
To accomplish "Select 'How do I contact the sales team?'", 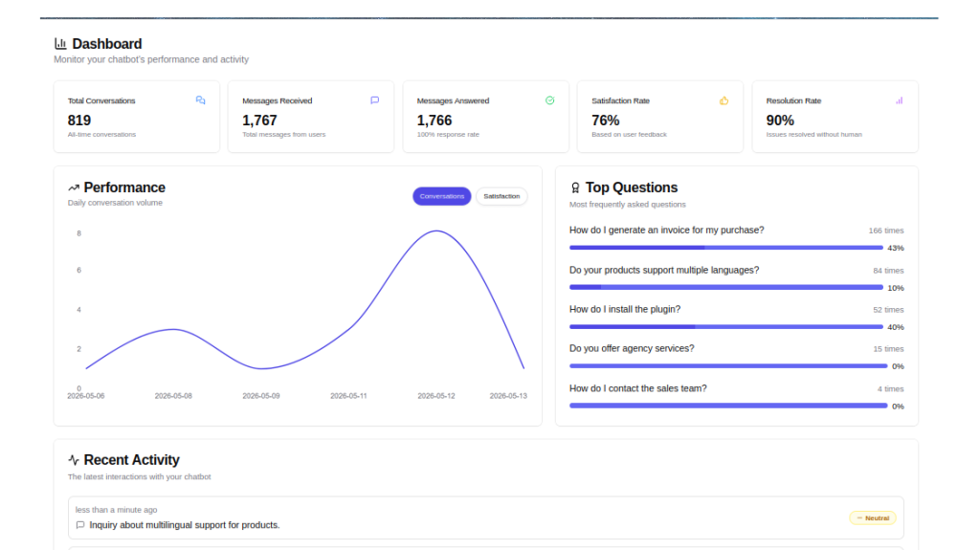I will pyautogui.click(x=637, y=388).
